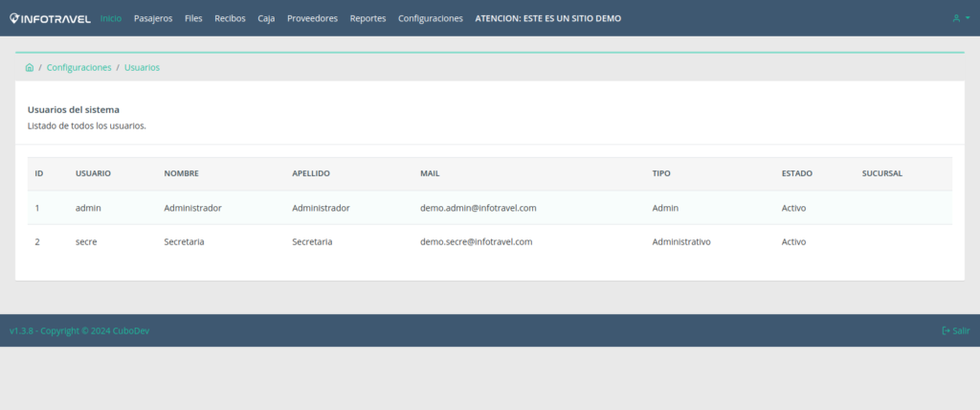The height and width of the screenshot is (410, 980).
Task: Click Usuarios breadcrumb link
Action: coord(142,68)
